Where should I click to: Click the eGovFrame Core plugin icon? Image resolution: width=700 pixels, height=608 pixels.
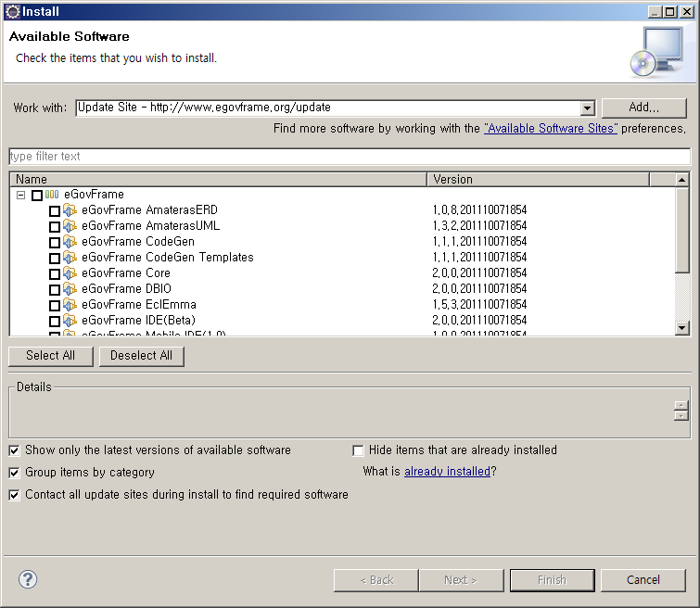70,273
